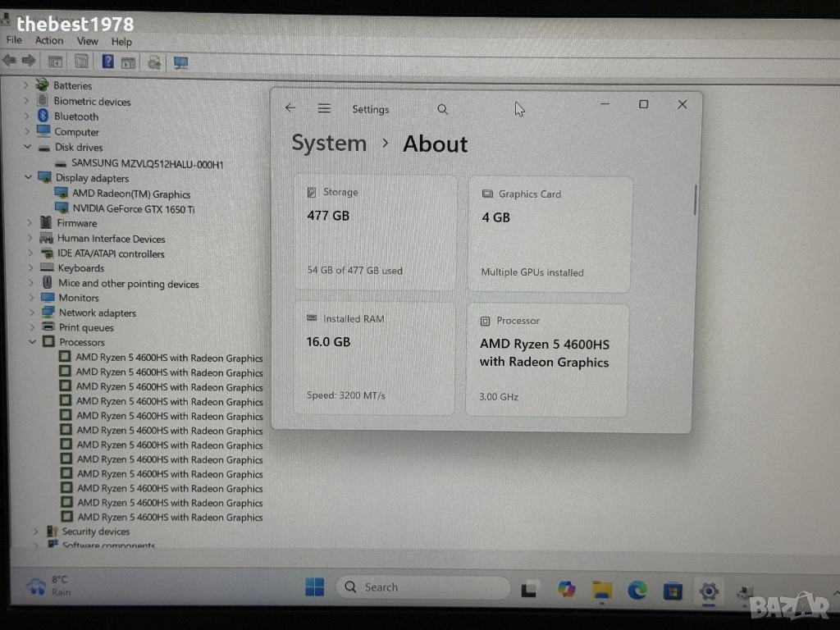Open the View menu
This screenshot has height=630, width=840.
[87, 41]
